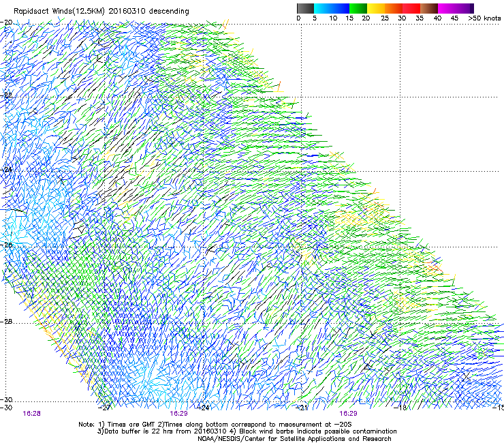The image size is (504, 443).
Task: Click the '-18' longitude axis label
Action: [x=400, y=408]
